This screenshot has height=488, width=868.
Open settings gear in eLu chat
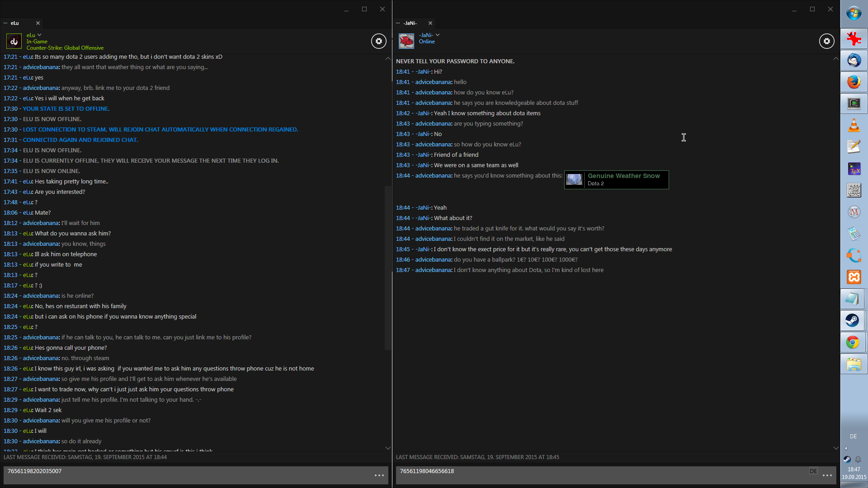click(379, 41)
